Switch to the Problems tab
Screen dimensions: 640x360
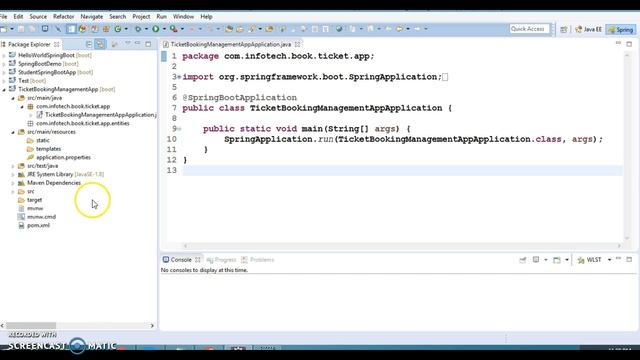point(258,260)
